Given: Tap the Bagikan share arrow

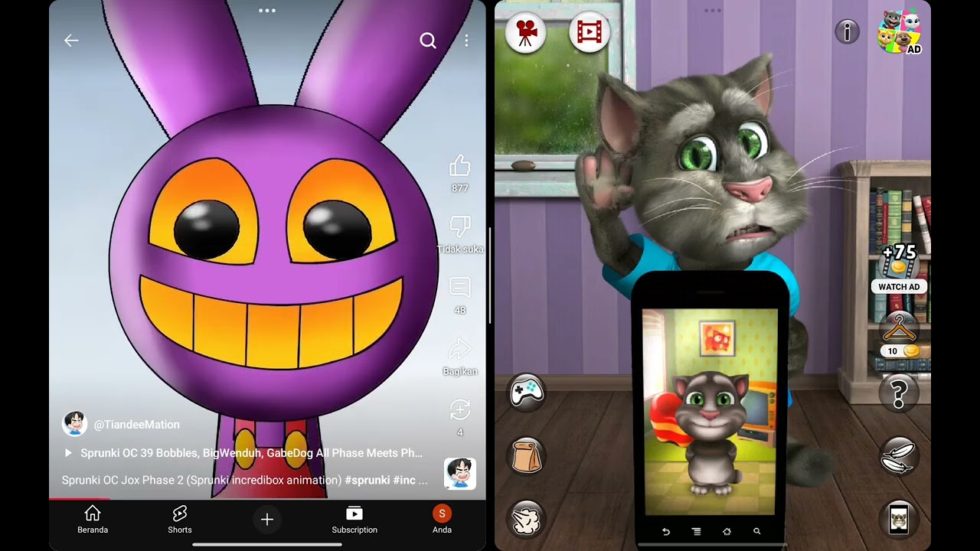Looking at the screenshot, I should [459, 350].
